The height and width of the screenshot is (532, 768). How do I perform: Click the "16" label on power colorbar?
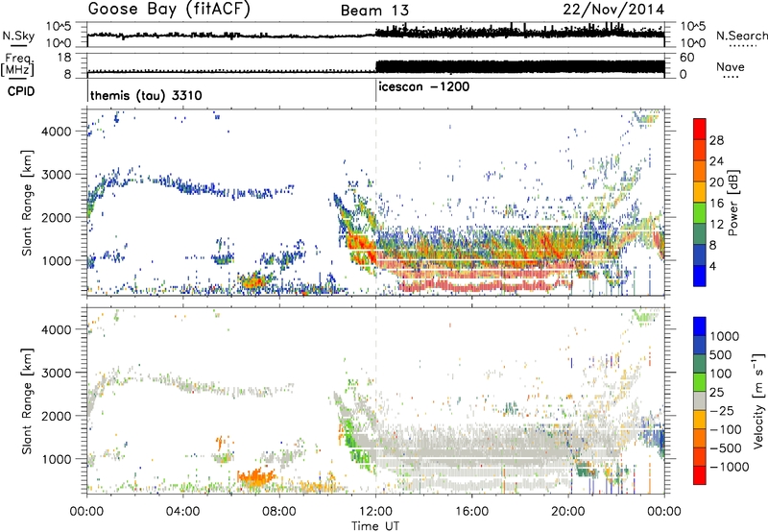(x=716, y=204)
